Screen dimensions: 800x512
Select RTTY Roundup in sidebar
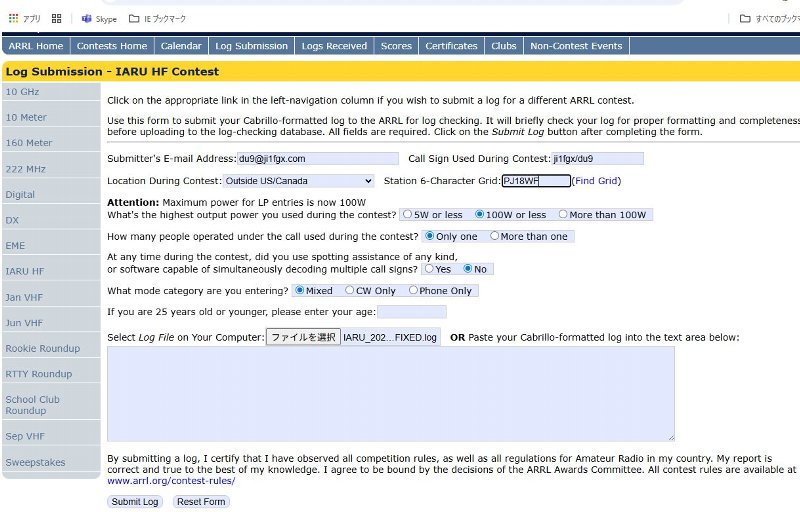click(39, 374)
